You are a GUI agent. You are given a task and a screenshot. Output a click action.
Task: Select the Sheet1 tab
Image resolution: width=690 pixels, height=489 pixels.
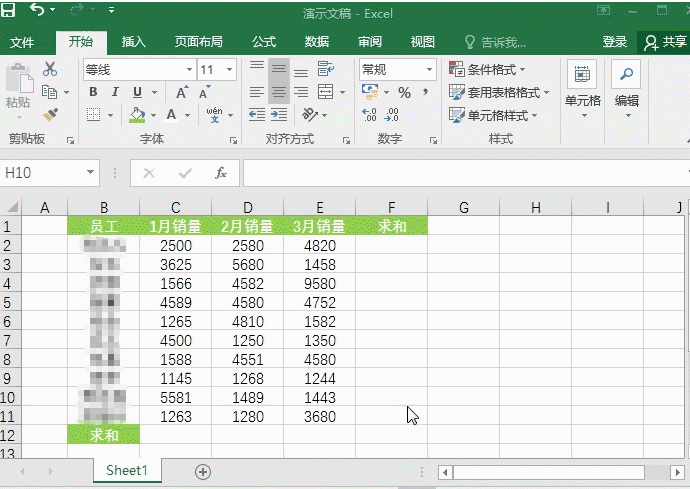tap(127, 471)
